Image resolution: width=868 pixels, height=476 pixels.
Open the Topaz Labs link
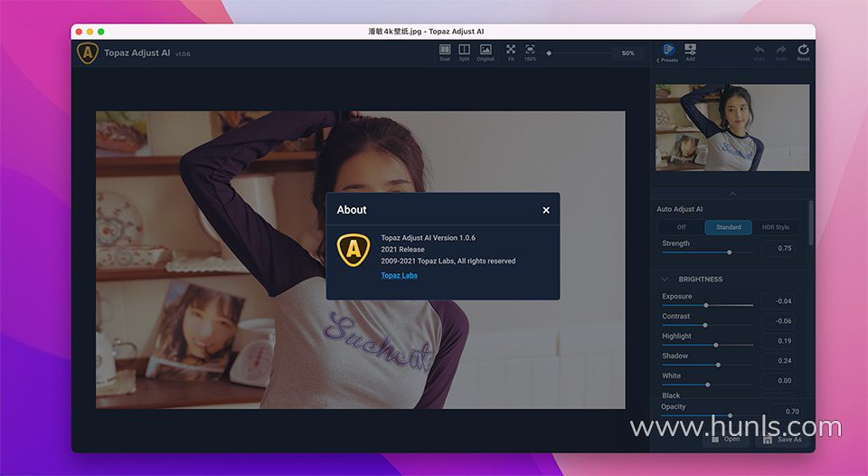399,275
